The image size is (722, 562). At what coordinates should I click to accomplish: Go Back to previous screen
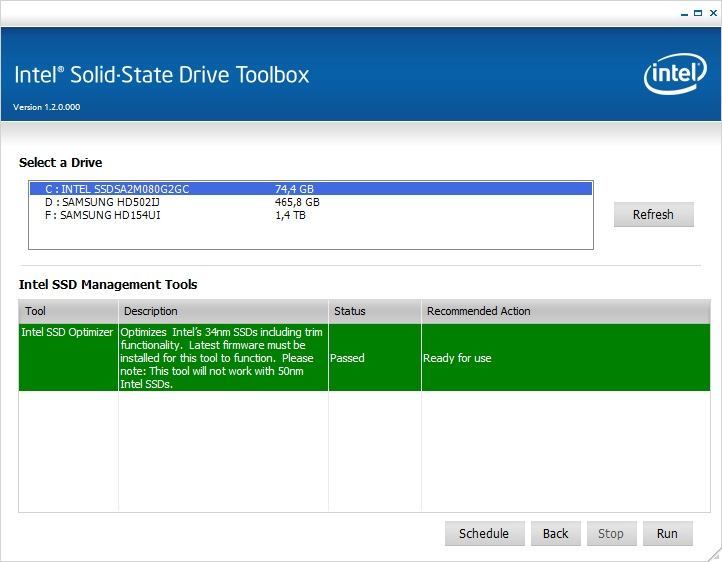click(556, 533)
